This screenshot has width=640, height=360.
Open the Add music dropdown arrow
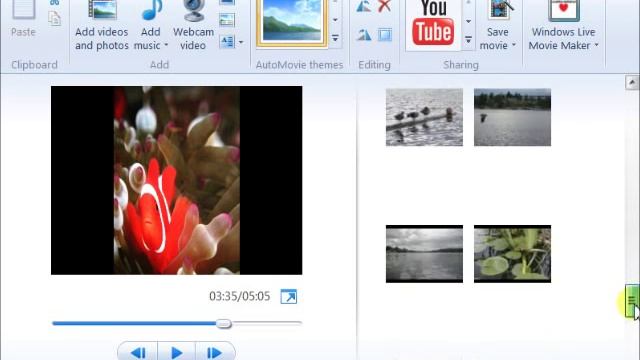coord(166,46)
